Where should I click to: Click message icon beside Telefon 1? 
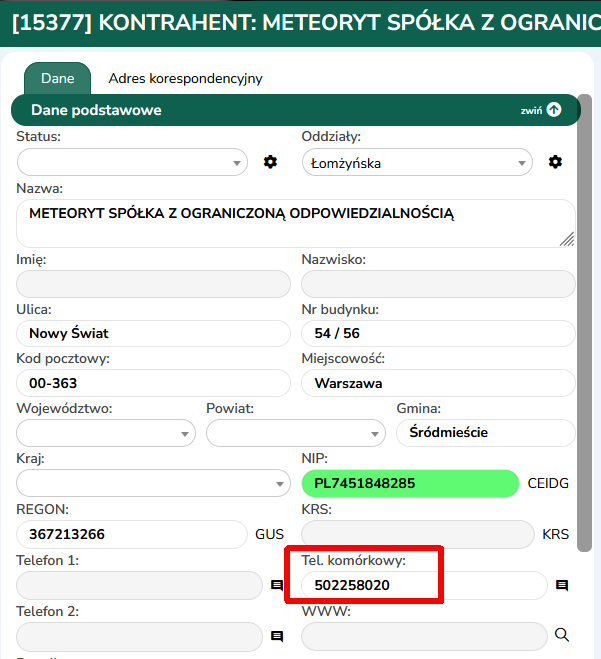(x=277, y=586)
